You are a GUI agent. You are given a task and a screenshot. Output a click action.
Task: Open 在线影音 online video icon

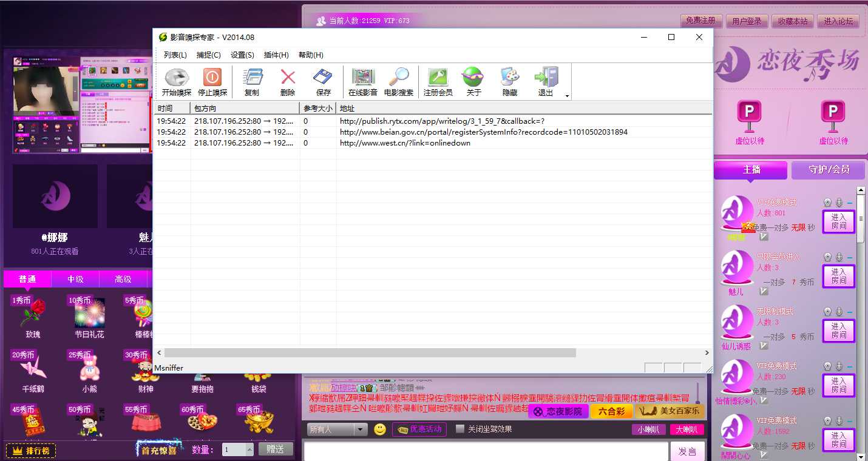(x=363, y=82)
